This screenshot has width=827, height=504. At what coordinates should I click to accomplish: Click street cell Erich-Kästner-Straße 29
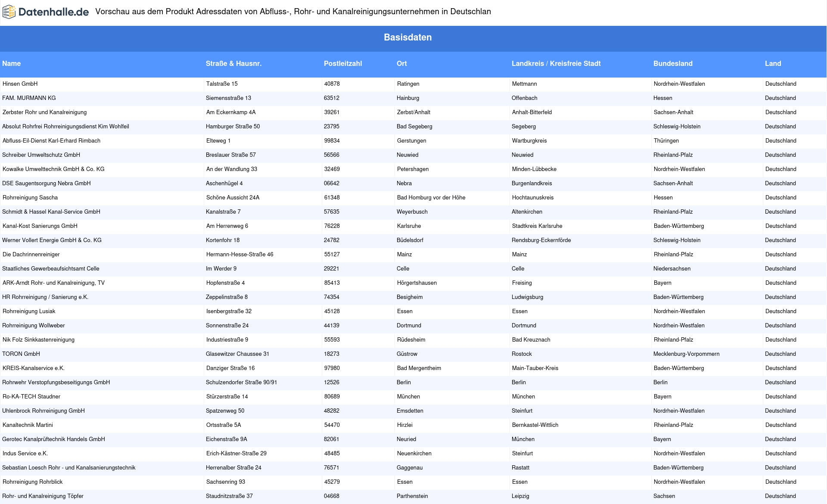(x=236, y=453)
